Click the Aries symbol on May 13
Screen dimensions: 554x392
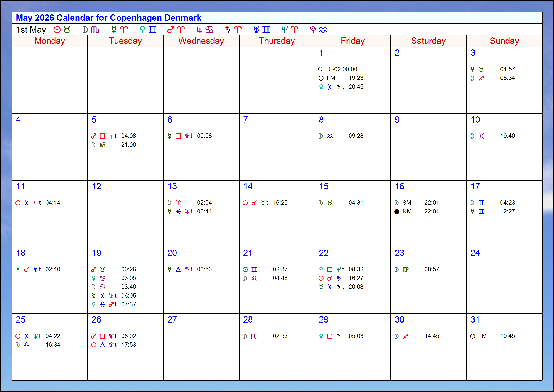point(178,203)
